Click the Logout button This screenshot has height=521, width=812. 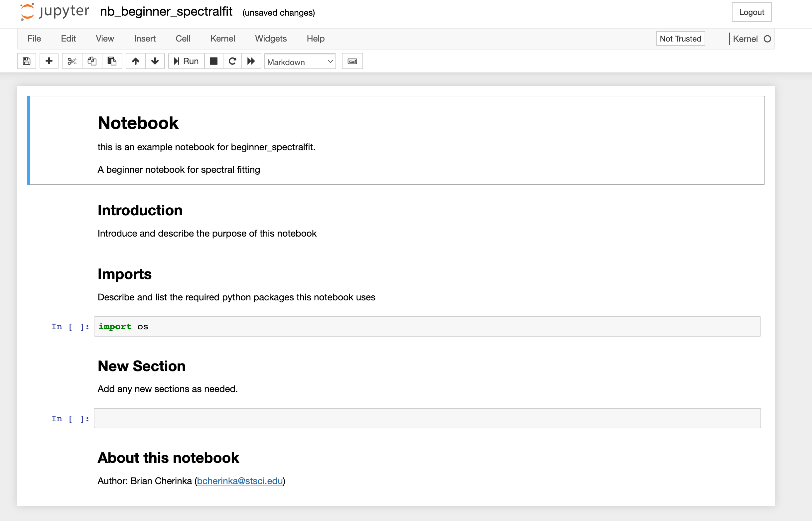tap(751, 12)
